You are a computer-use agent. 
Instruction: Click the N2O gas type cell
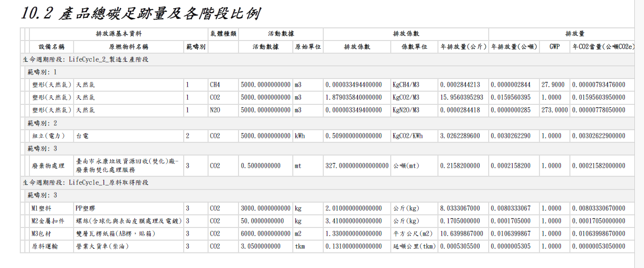223,110
